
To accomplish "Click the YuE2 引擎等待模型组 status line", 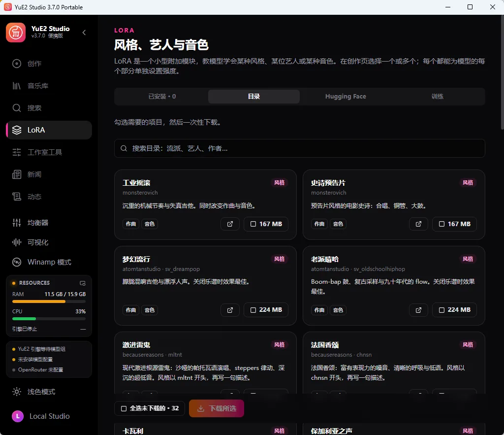I will point(39,349).
